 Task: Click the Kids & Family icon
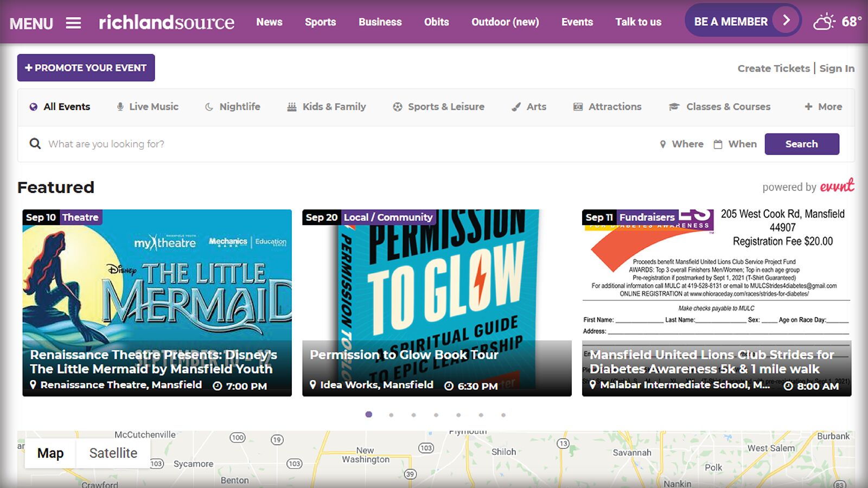pos(292,107)
